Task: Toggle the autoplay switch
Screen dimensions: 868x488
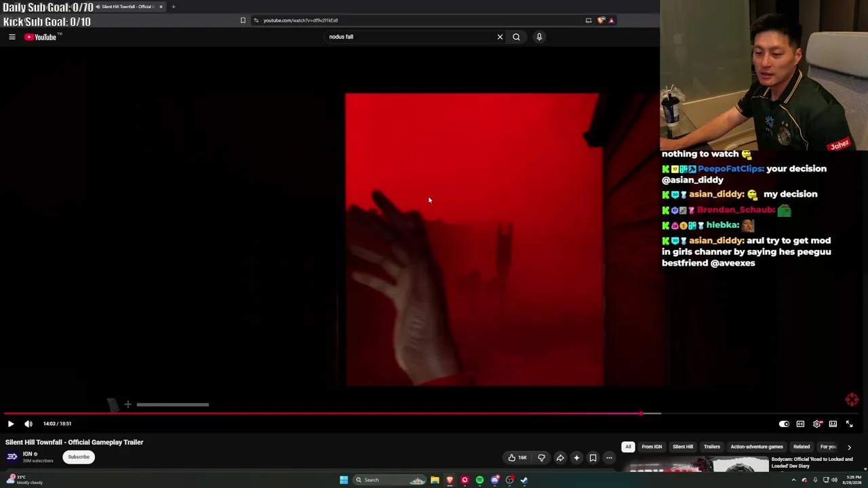Action: click(x=784, y=424)
